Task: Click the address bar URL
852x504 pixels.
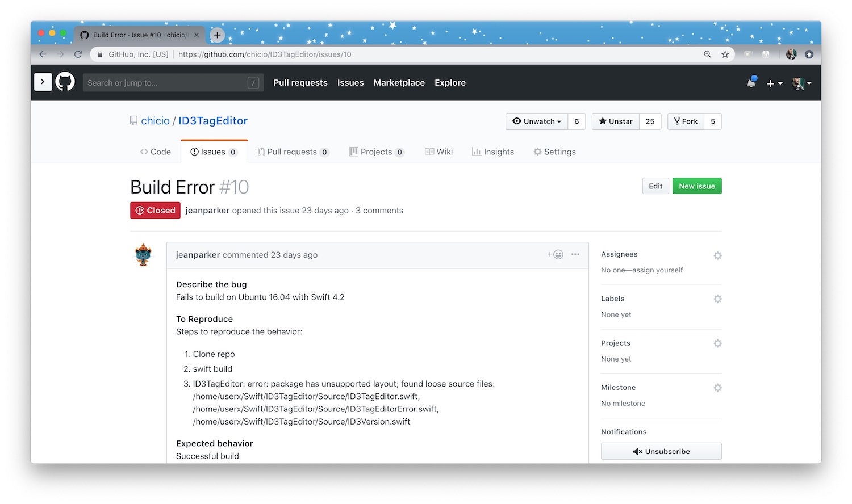Action: point(265,54)
